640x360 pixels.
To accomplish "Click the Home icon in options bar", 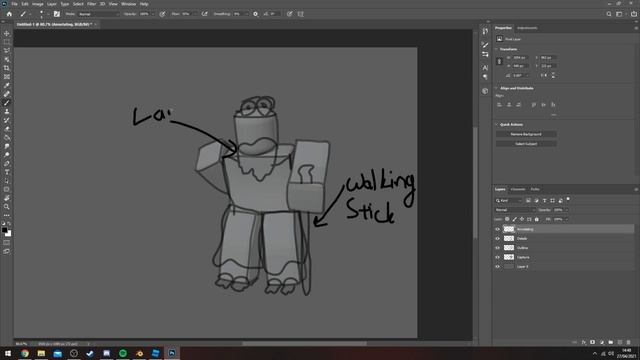I will [9, 14].
